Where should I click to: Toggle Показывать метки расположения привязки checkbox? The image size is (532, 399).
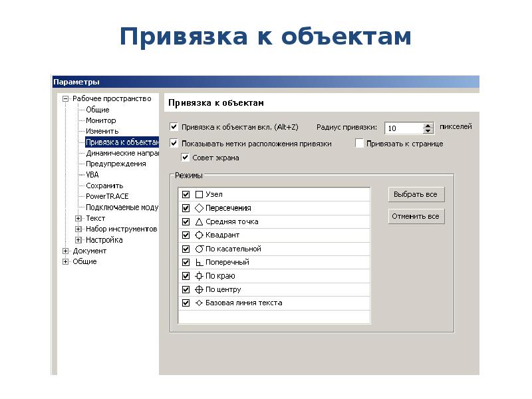174,143
